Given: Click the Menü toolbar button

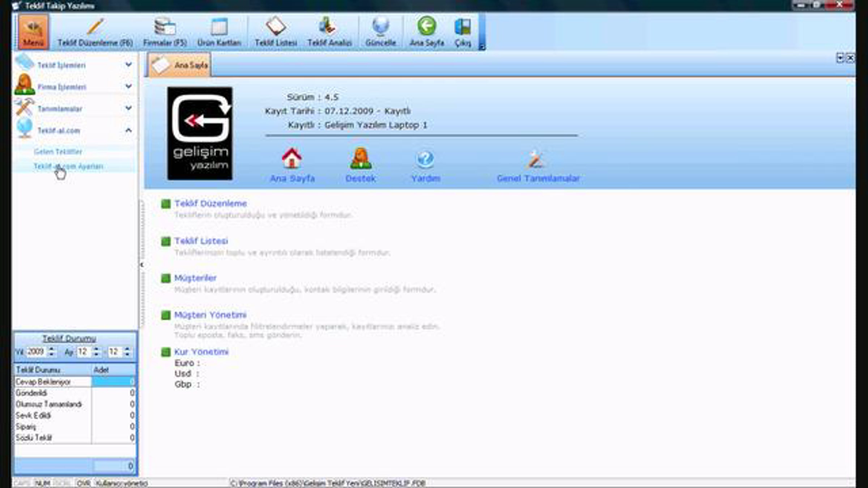Looking at the screenshot, I should pyautogui.click(x=33, y=32).
